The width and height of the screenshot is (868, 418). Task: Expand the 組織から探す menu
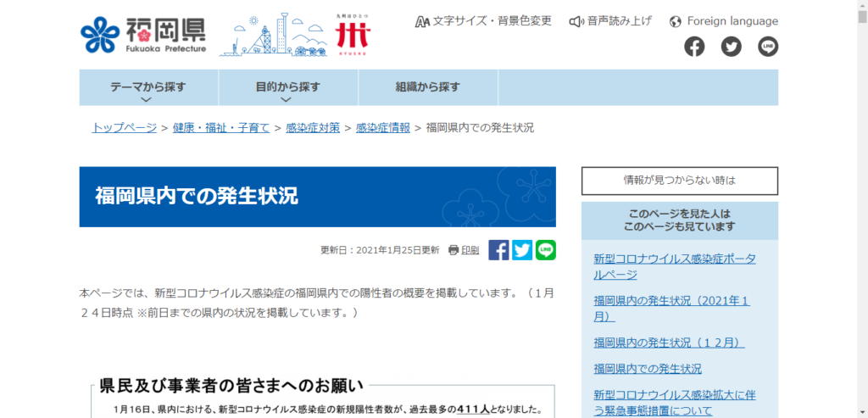(x=427, y=87)
